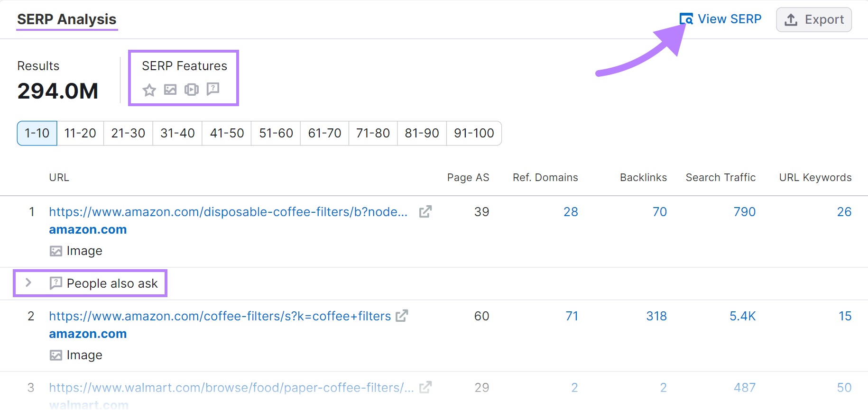This screenshot has width=868, height=418.
Task: Click the SERP Analysis heading tab
Action: tap(67, 19)
